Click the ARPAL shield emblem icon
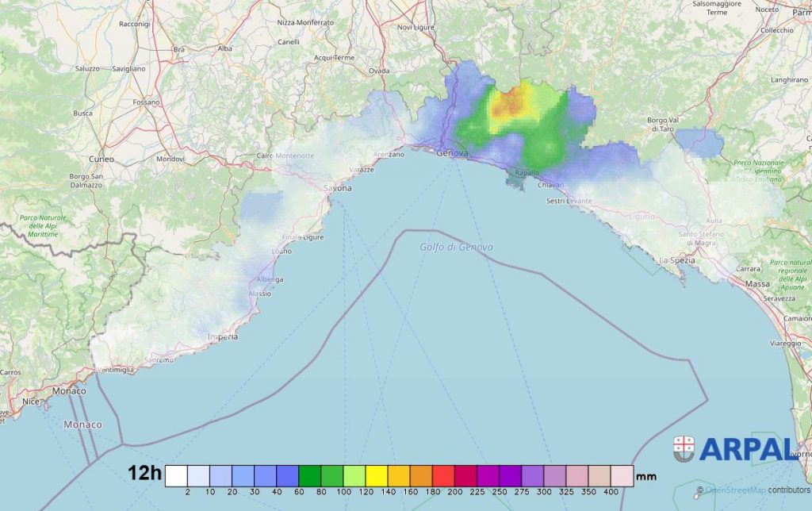Image resolution: width=812 pixels, height=511 pixels. click(684, 449)
